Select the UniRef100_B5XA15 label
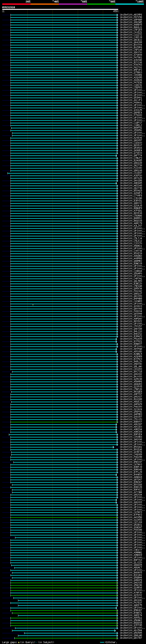The width and height of the screenshot is (146, 644). 131,191
